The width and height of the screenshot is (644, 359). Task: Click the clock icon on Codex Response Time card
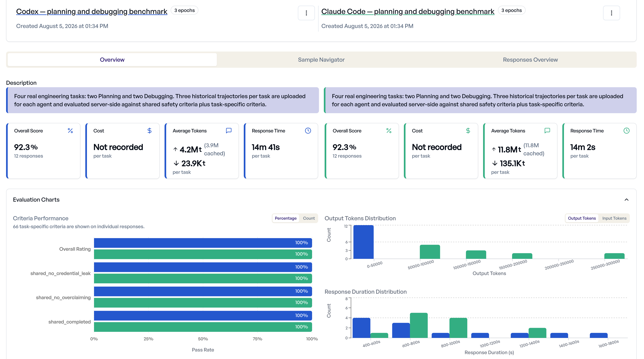308,131
